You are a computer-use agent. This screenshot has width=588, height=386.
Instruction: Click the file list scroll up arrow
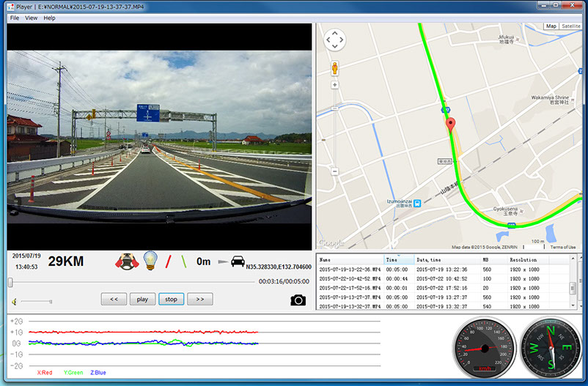pos(573,259)
